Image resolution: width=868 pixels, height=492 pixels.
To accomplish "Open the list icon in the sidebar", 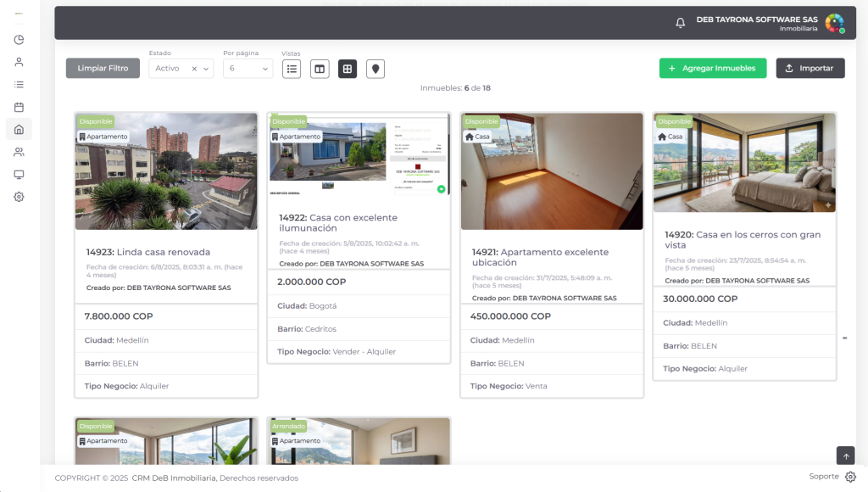I will [x=19, y=85].
